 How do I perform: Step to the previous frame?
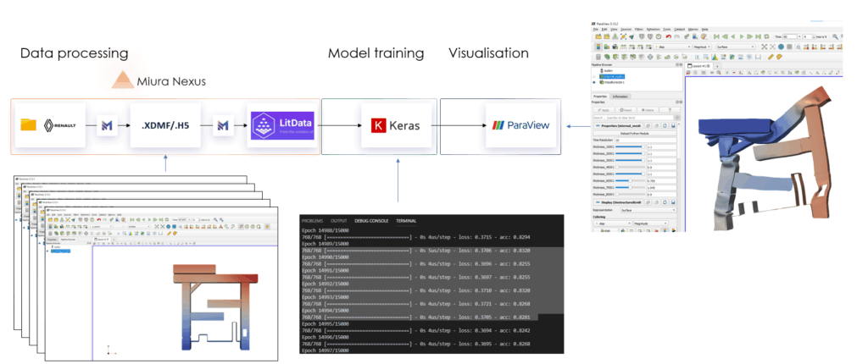coord(725,36)
